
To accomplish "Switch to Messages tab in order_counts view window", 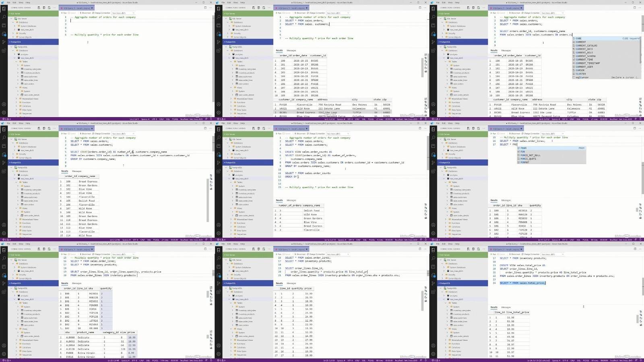I will [291, 200].
